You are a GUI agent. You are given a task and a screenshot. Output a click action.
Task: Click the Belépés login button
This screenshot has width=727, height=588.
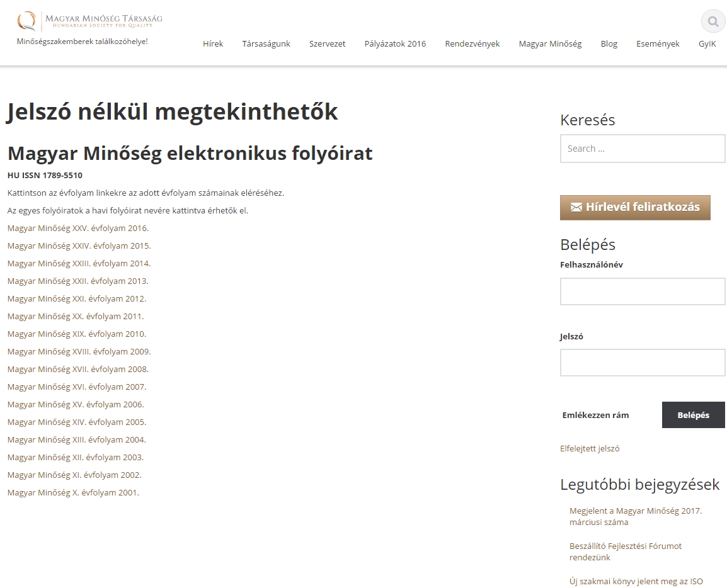point(693,415)
